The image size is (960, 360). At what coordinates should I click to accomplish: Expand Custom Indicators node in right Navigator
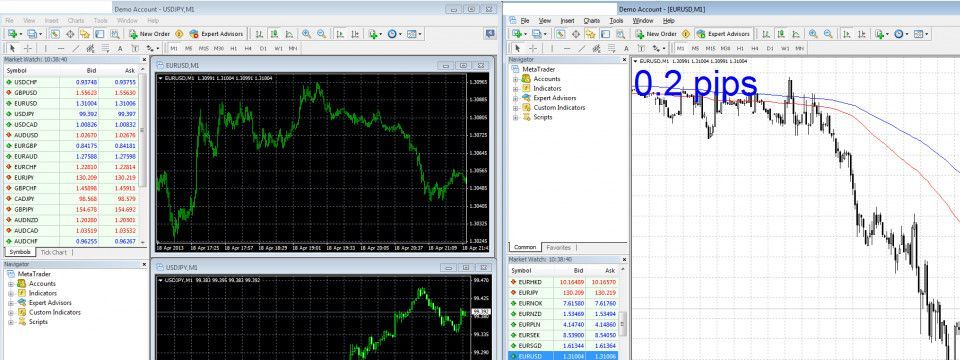[x=516, y=108]
